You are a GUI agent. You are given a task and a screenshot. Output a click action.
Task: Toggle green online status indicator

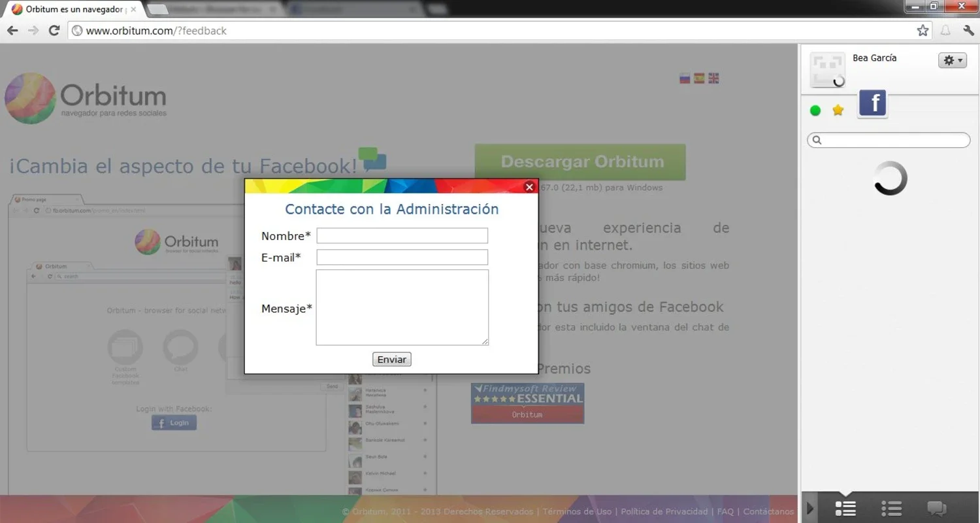tap(815, 110)
